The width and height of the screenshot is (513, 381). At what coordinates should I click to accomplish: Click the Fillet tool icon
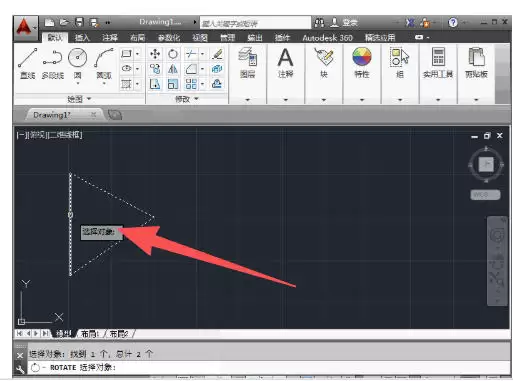[x=191, y=69]
